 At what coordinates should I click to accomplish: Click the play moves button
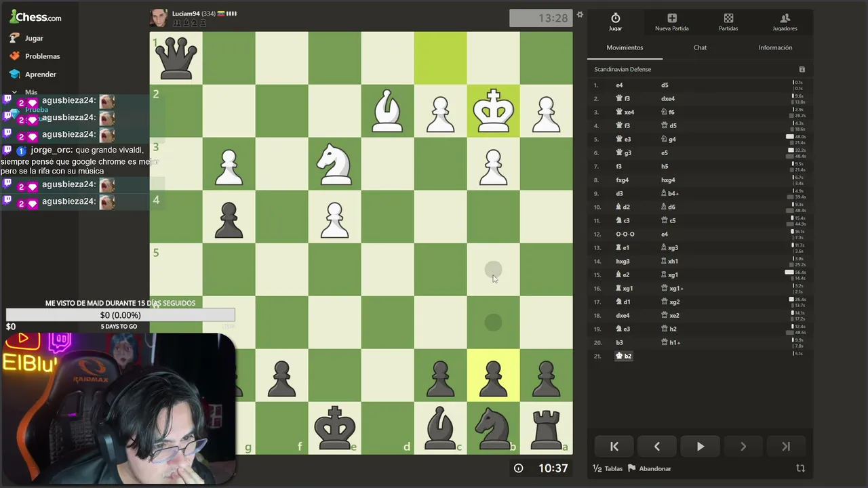700,447
